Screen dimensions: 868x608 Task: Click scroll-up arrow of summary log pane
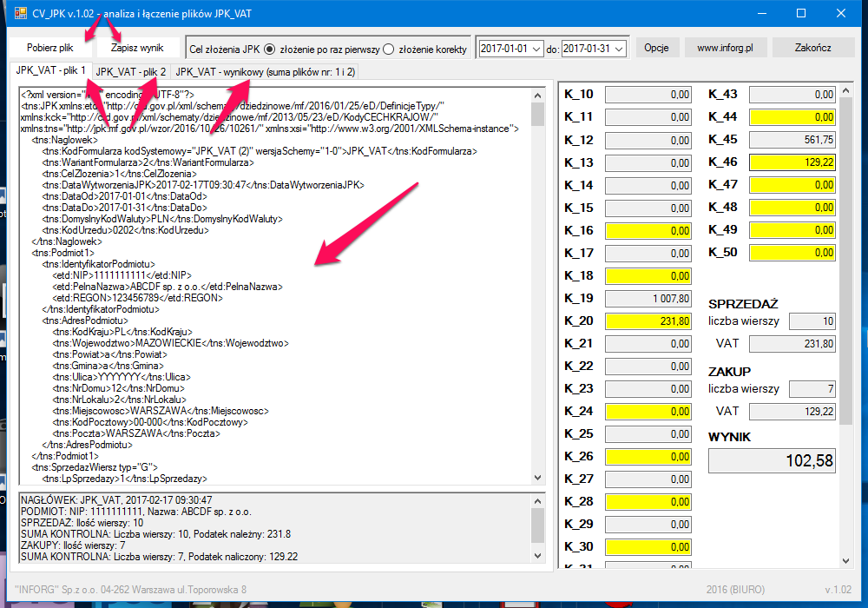coord(537,501)
